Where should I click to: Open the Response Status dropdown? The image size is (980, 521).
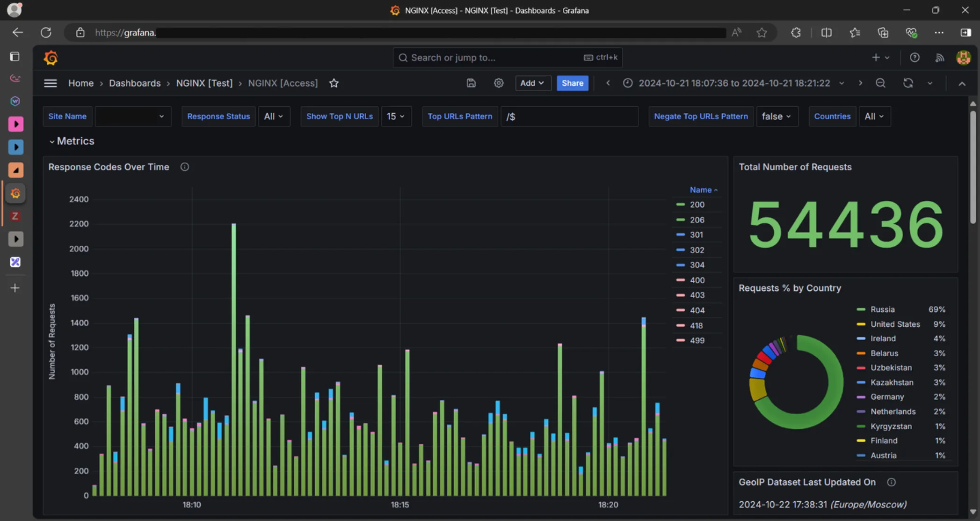274,116
